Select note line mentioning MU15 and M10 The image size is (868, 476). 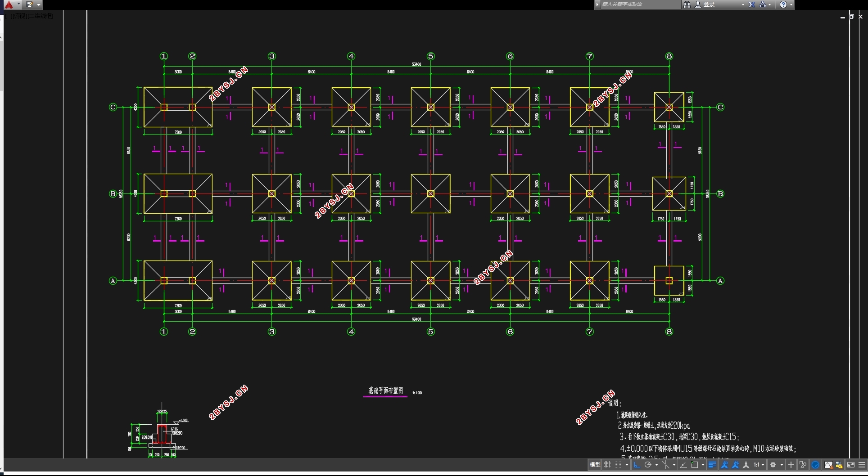[x=708, y=448]
